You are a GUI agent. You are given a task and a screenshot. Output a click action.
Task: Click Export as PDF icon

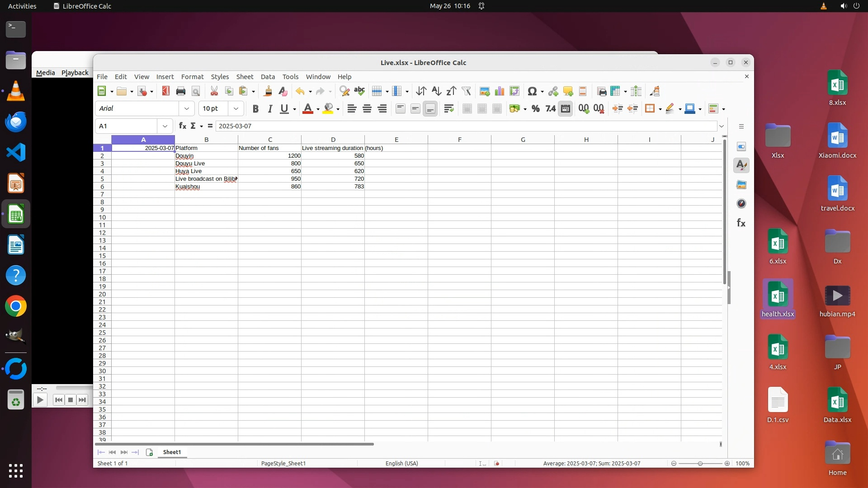165,91
